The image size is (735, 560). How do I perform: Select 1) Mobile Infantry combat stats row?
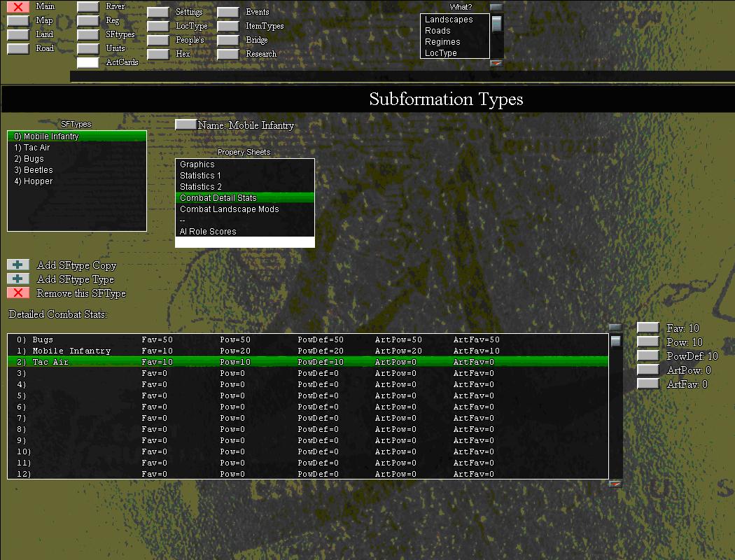point(308,351)
